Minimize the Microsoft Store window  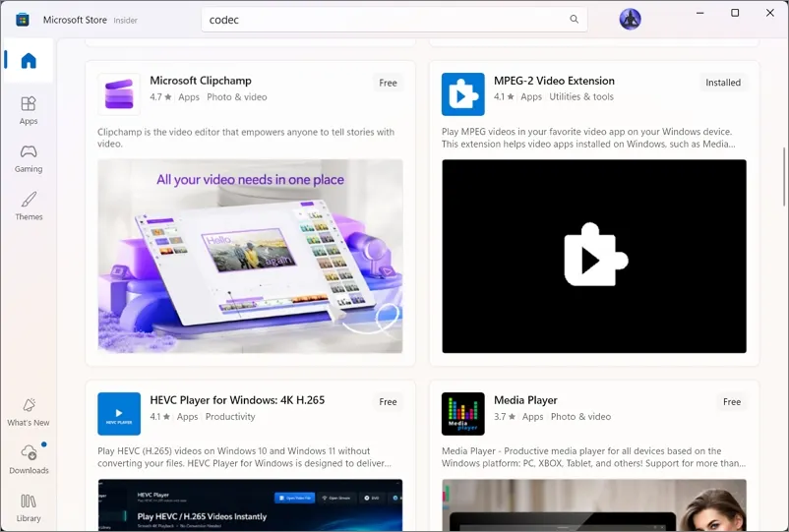699,13
